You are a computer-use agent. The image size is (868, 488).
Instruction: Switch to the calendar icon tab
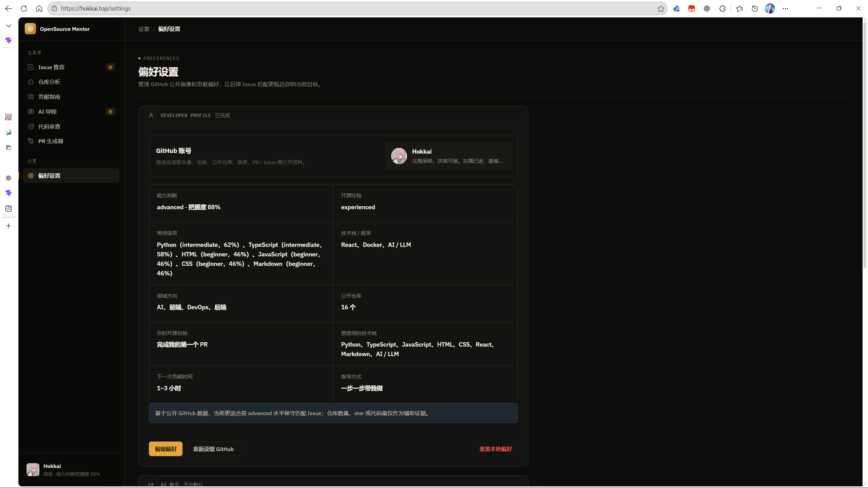point(8,209)
